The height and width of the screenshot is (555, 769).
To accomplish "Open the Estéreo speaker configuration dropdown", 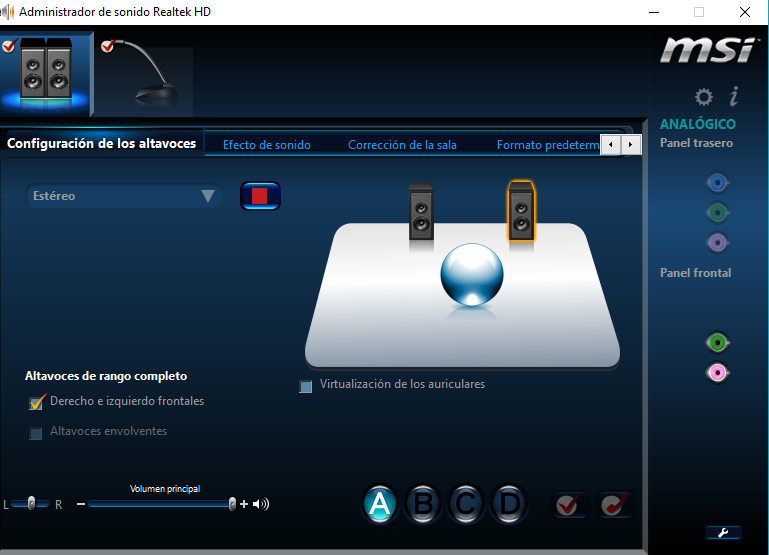I will click(x=123, y=196).
